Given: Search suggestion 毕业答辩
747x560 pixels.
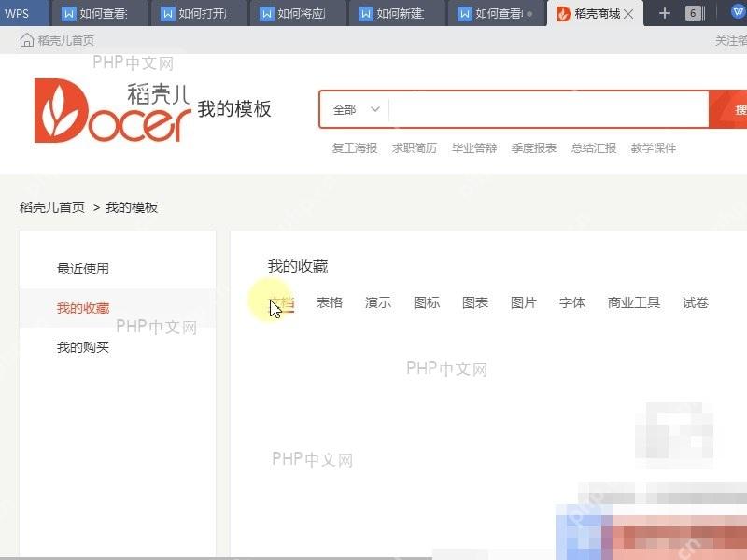Looking at the screenshot, I should tap(474, 148).
